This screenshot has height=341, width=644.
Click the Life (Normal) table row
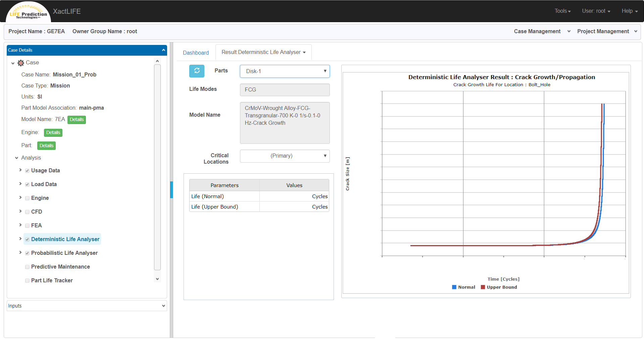[259, 196]
